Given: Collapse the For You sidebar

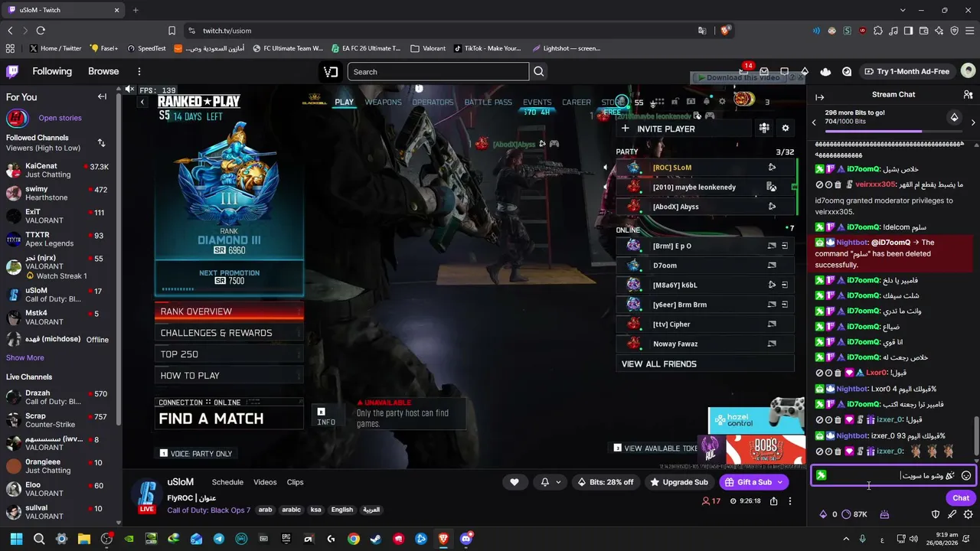Looking at the screenshot, I should coord(102,97).
